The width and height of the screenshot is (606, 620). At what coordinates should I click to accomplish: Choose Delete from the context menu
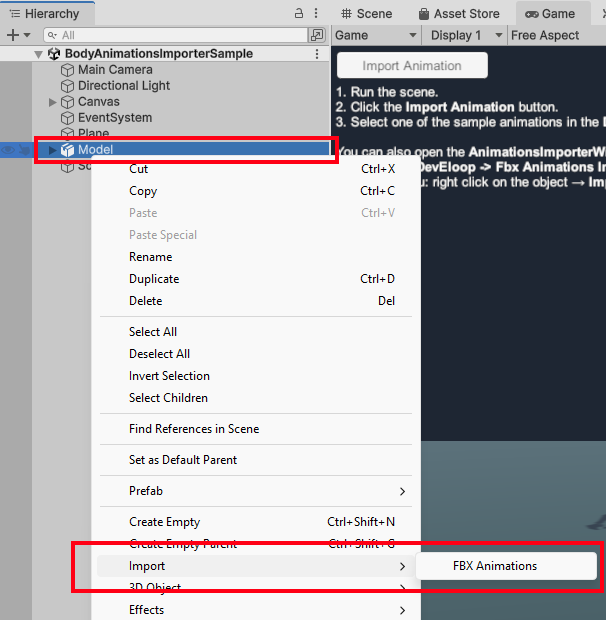255,301
